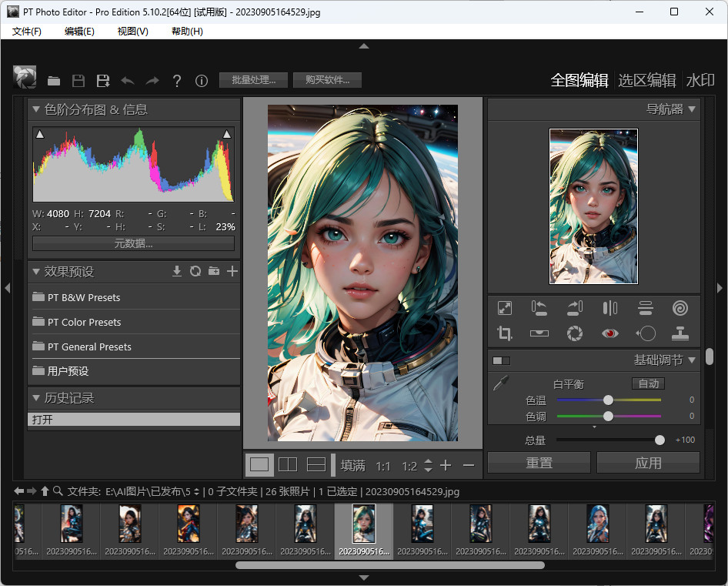The width and height of the screenshot is (728, 586).
Task: Select the Resize image tool
Action: 505,308
